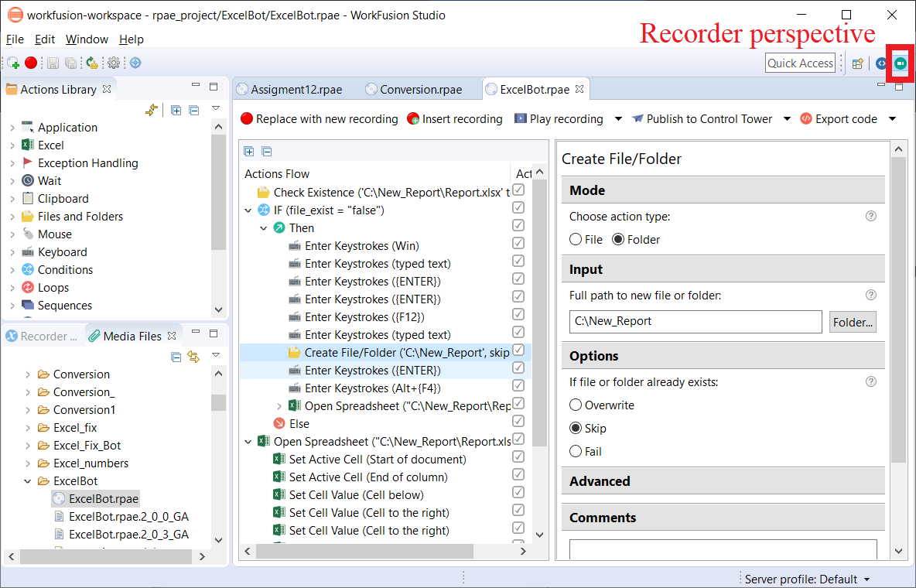This screenshot has height=588, width=916.
Task: Choose the Skip option
Action: coord(576,428)
